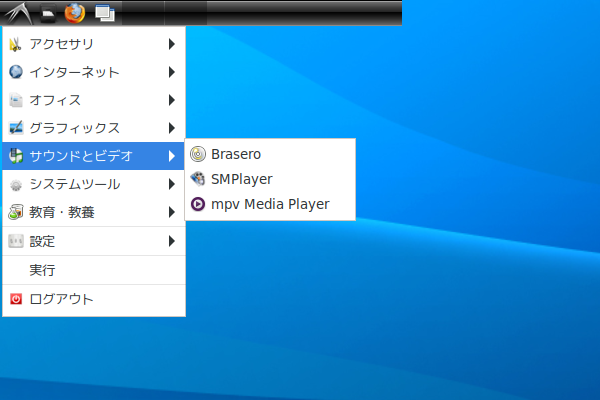Expand the 設定 submenu arrow
Screen dimensions: 600x400
tap(172, 241)
